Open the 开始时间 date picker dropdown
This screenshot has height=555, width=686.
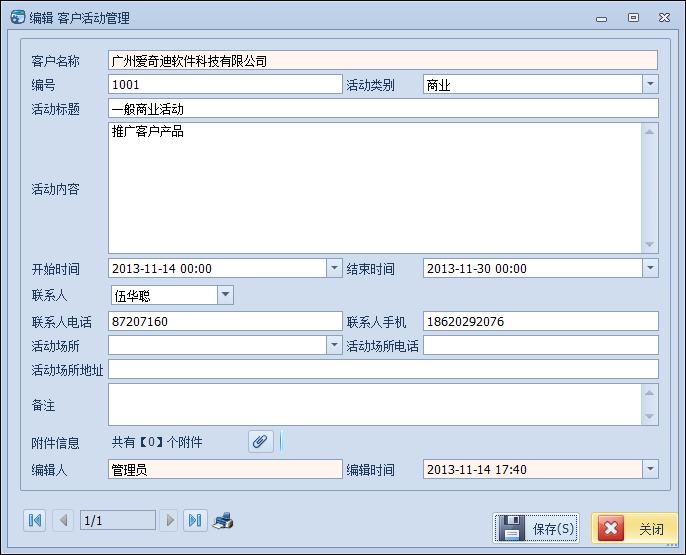click(x=334, y=268)
